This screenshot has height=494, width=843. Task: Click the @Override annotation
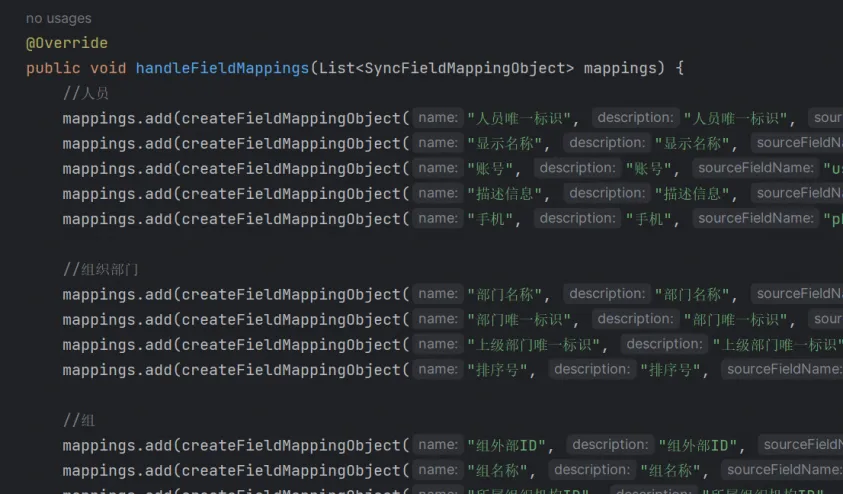[x=66, y=43]
